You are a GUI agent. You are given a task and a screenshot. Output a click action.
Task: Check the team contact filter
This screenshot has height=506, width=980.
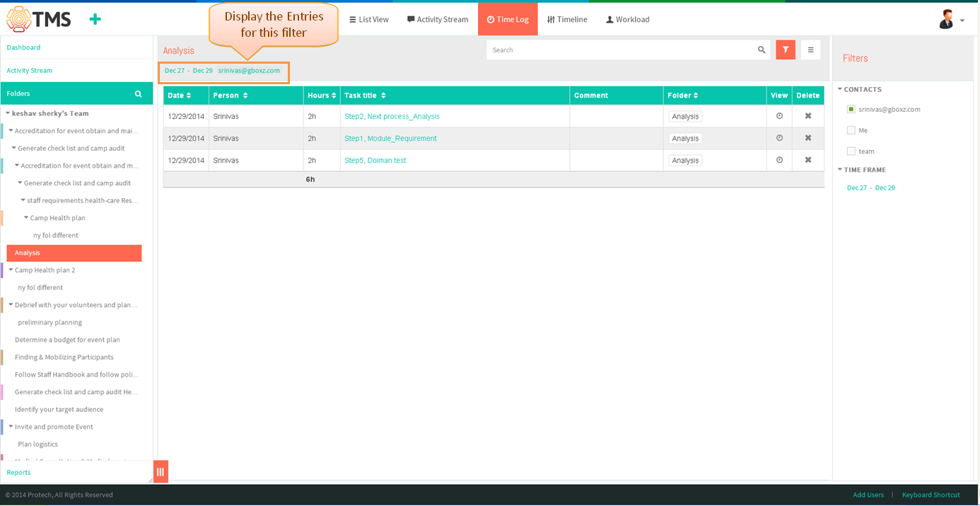point(851,151)
